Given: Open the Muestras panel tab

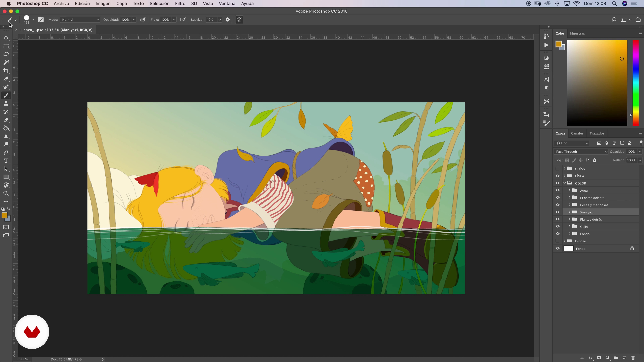Looking at the screenshot, I should click(x=577, y=33).
